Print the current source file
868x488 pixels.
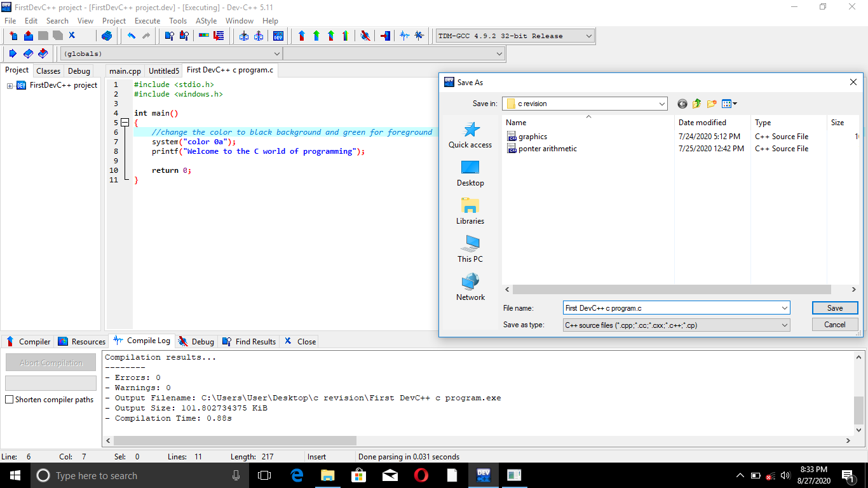click(107, 36)
